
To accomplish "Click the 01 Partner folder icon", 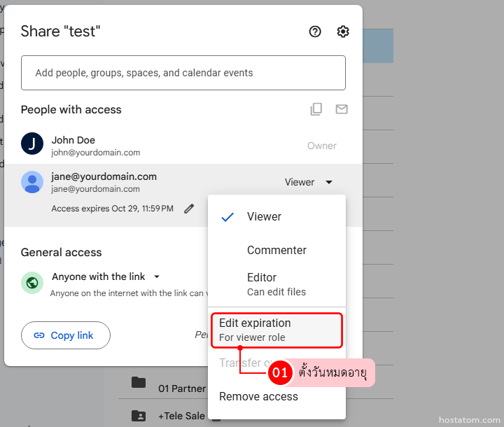I will pyautogui.click(x=139, y=382).
